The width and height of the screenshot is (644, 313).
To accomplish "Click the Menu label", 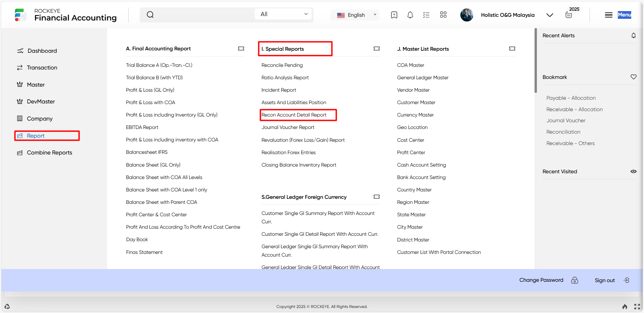I will click(625, 15).
